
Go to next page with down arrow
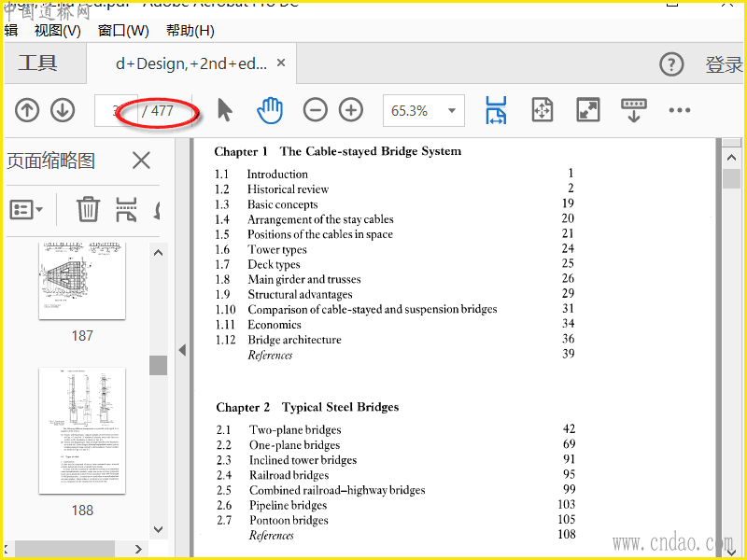coord(63,110)
